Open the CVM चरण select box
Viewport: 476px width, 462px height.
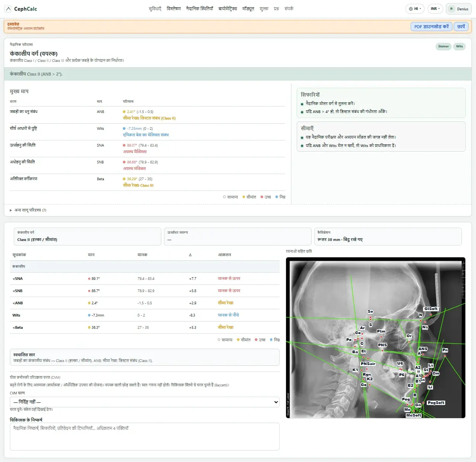(x=145, y=402)
